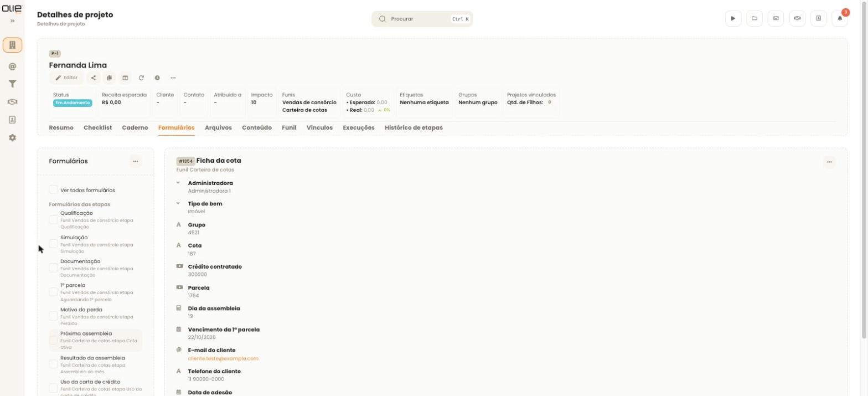Open the @ mentions icon in the sidebar
Image resolution: width=868 pixels, height=396 pixels.
(12, 66)
